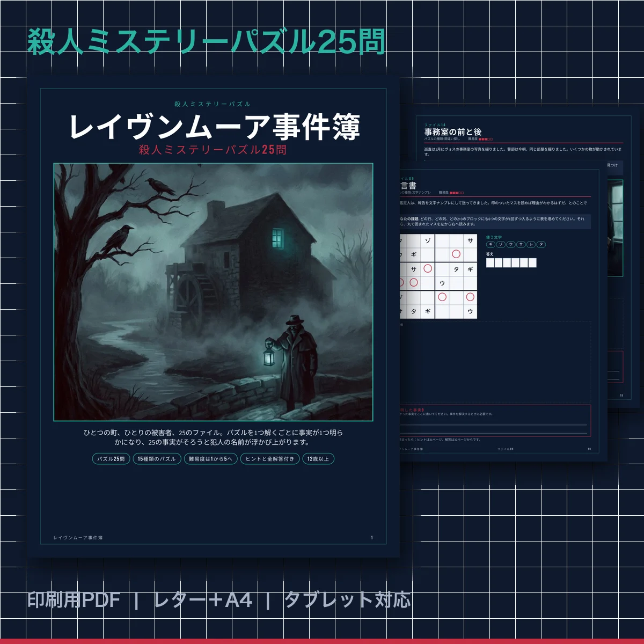This screenshot has height=644, width=644.
Task: Click the ファイル09 footer on the puzzle page
Action: tap(506, 449)
